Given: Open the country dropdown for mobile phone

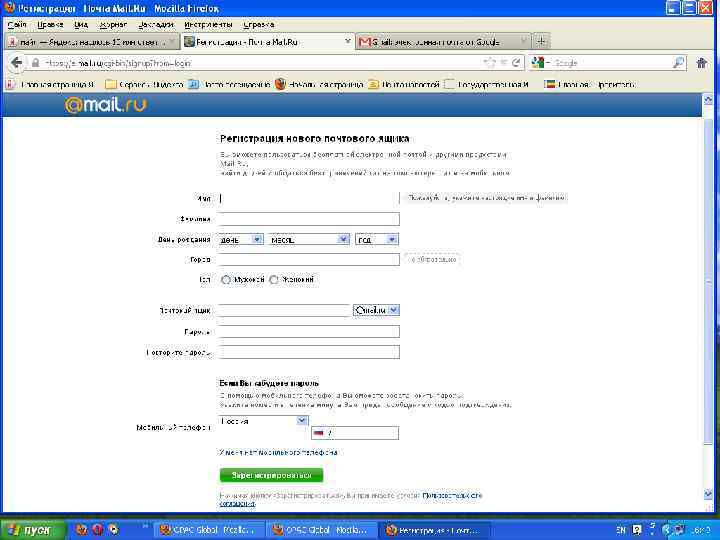Looking at the screenshot, I should point(264,421).
